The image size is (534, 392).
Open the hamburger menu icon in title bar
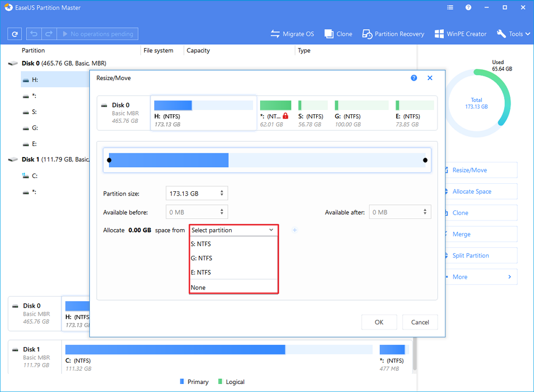point(450,7)
